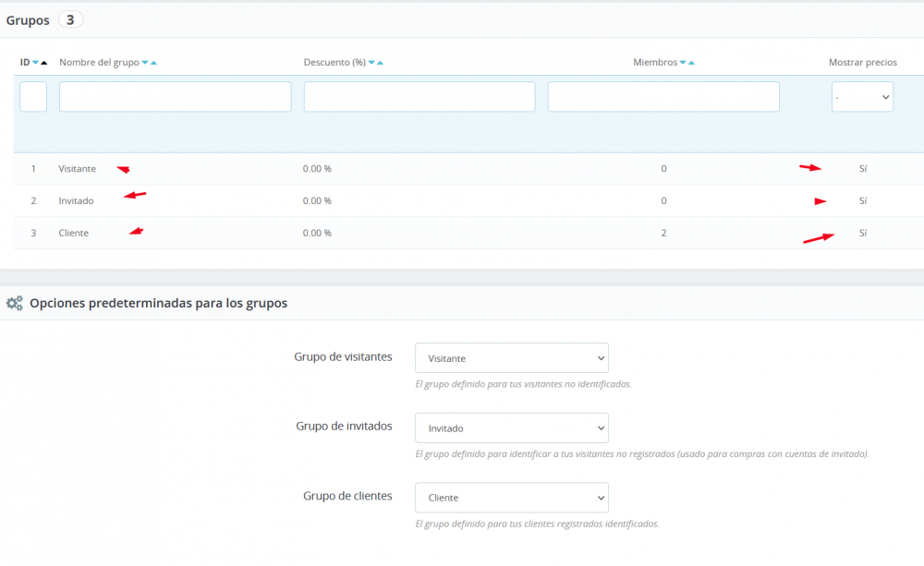Viewport: 924px width, 566px height.
Task: Click the gears icon beside Opciones predeterminadas
Action: [14, 304]
